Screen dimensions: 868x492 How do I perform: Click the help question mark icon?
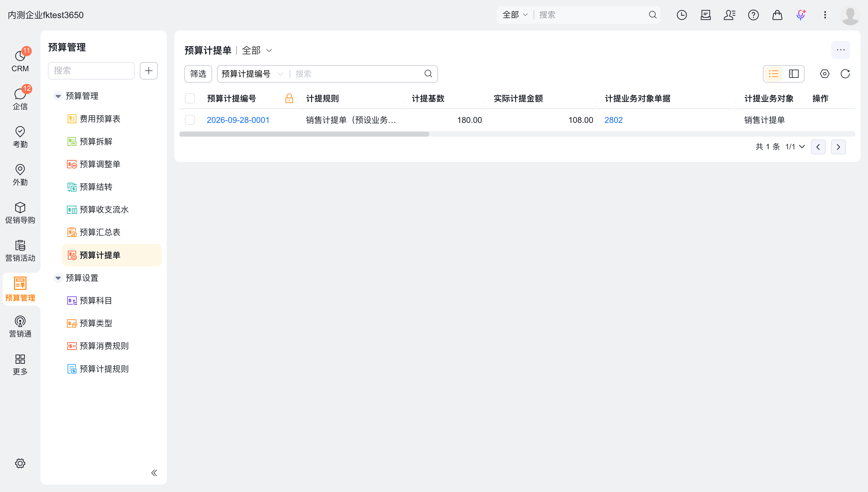click(753, 15)
